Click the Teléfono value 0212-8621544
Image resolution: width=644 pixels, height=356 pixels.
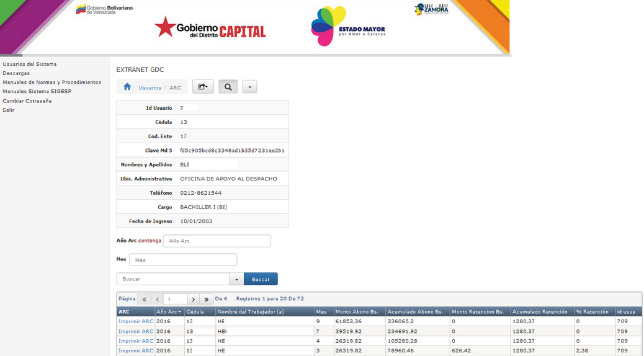coord(201,193)
